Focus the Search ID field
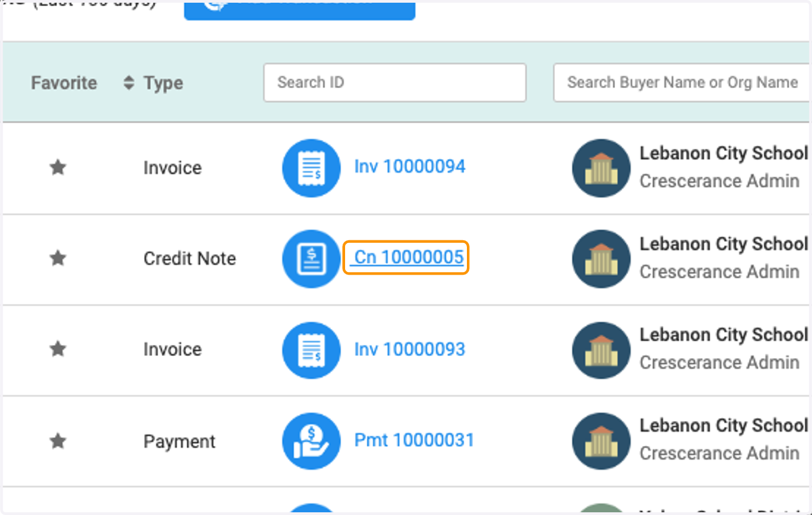 point(394,83)
